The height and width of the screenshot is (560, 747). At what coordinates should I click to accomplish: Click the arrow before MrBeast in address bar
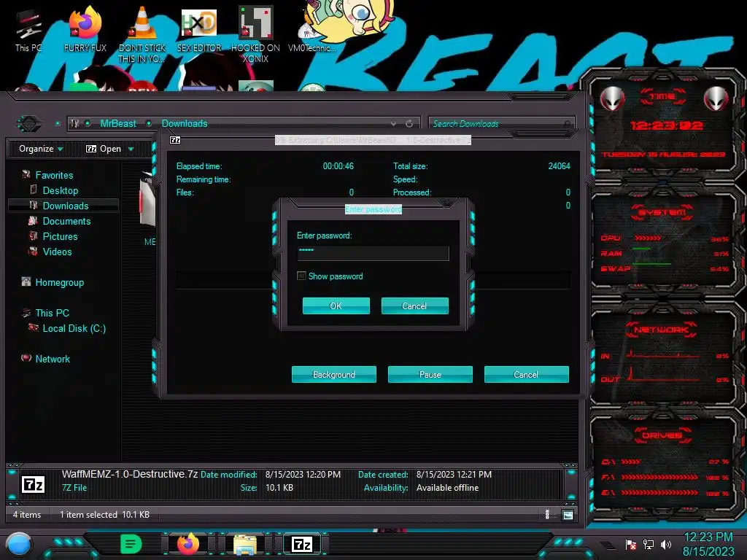point(88,124)
